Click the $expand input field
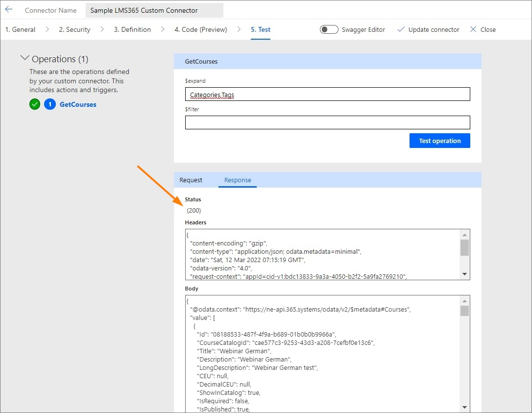The image size is (532, 413). click(x=327, y=94)
